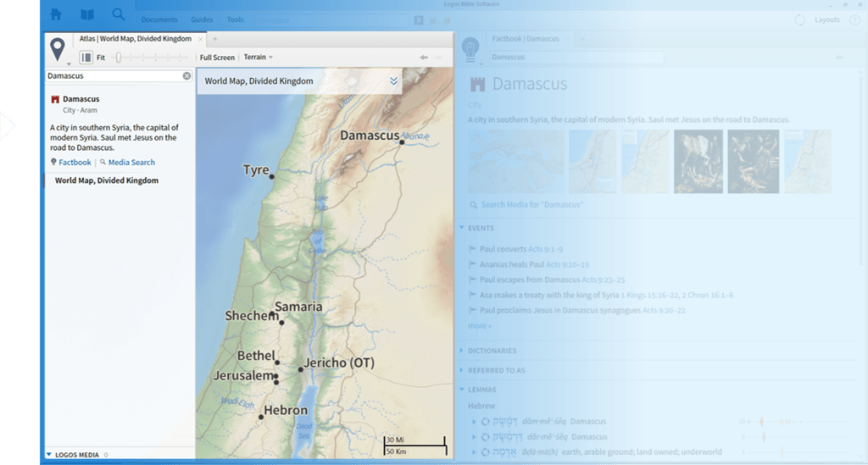The width and height of the screenshot is (868, 465).
Task: Click the more events link
Action: [480, 325]
